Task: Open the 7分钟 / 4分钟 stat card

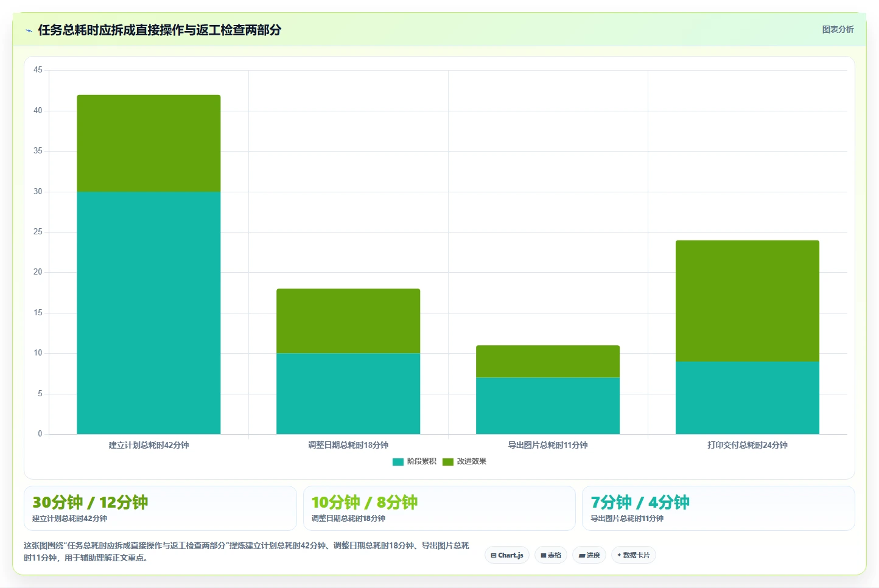Action: 718,508
